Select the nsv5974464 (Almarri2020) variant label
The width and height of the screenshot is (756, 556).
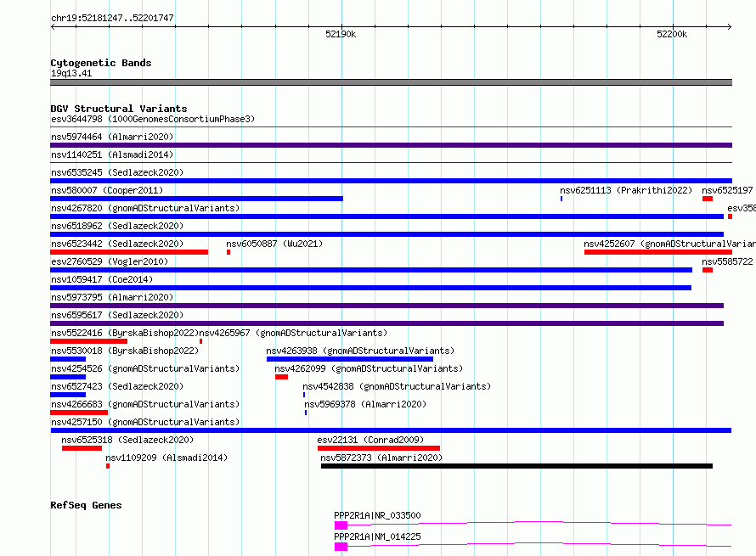tap(112, 137)
